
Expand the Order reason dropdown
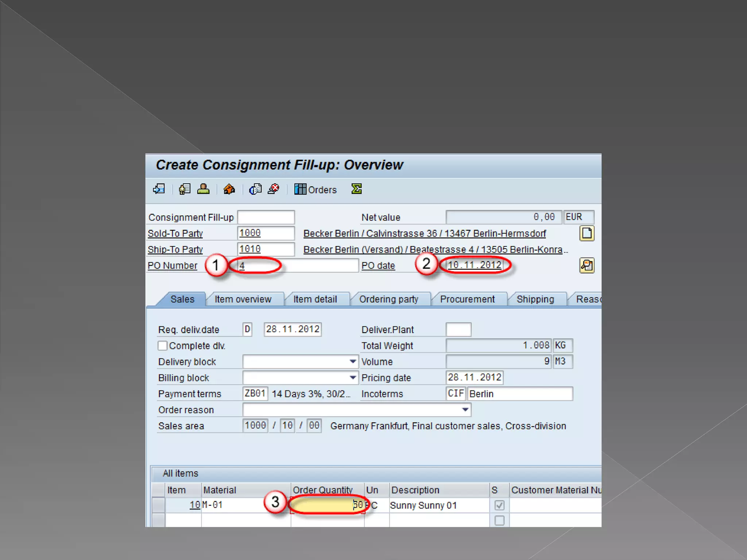click(465, 410)
